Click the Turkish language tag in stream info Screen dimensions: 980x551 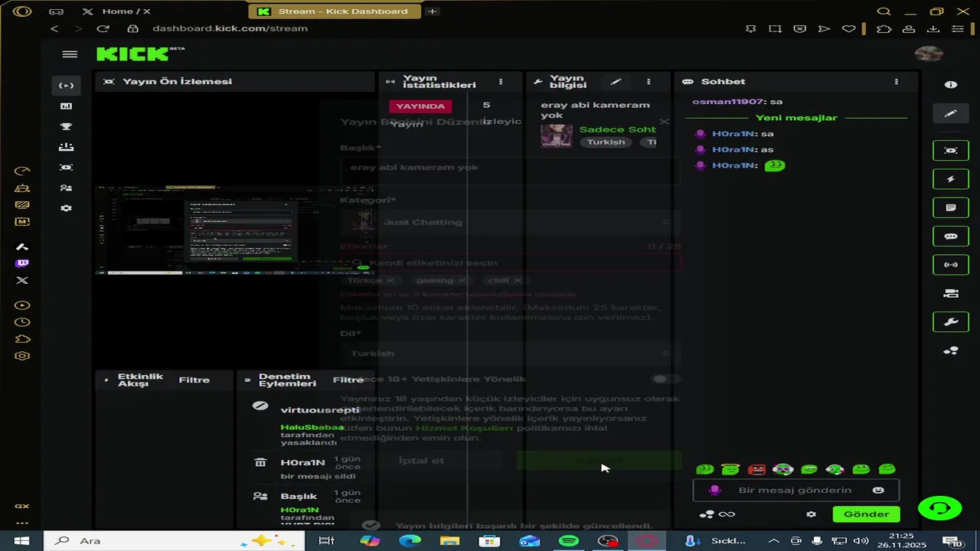coord(606,142)
